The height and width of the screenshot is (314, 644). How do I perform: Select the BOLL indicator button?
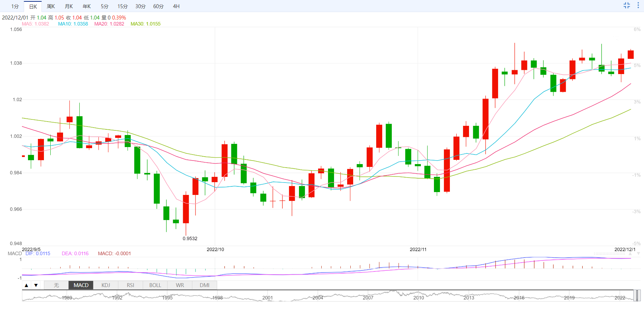(x=155, y=285)
